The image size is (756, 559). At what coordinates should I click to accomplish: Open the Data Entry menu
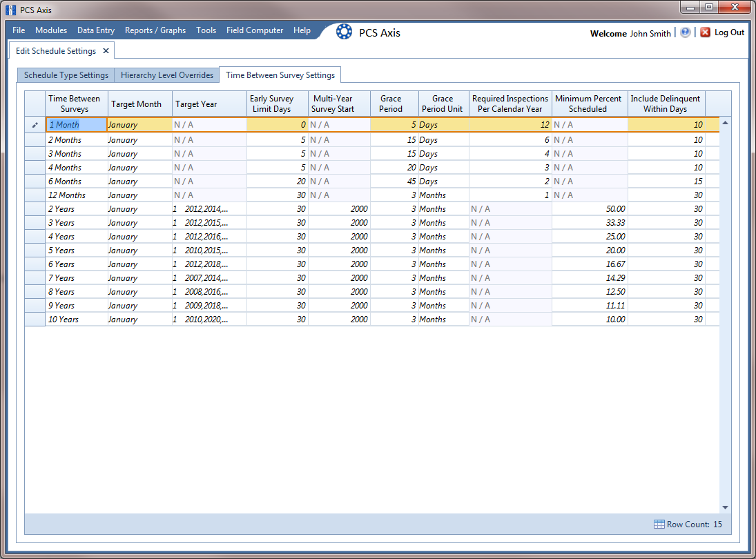(x=96, y=30)
